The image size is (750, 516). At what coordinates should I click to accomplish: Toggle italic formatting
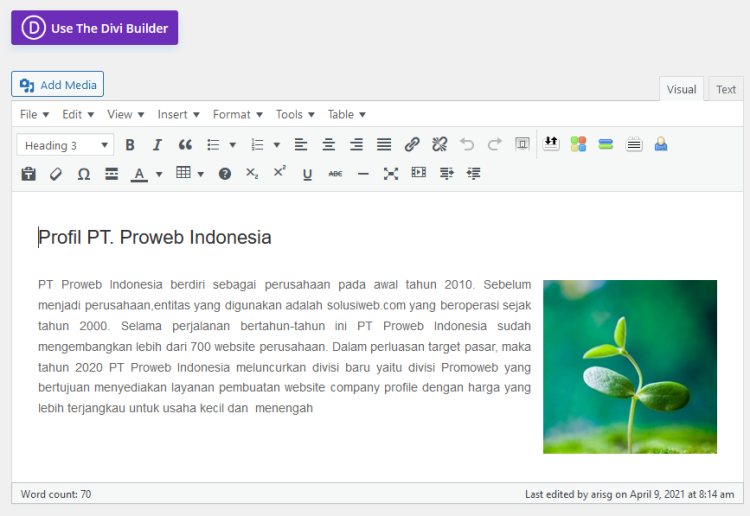tap(157, 145)
